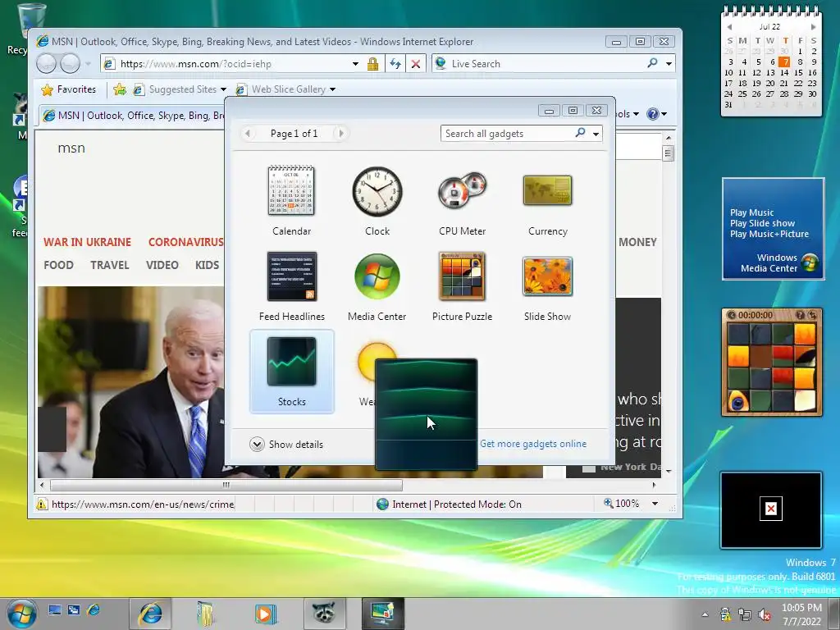Click the IE back navigation button

point(47,64)
